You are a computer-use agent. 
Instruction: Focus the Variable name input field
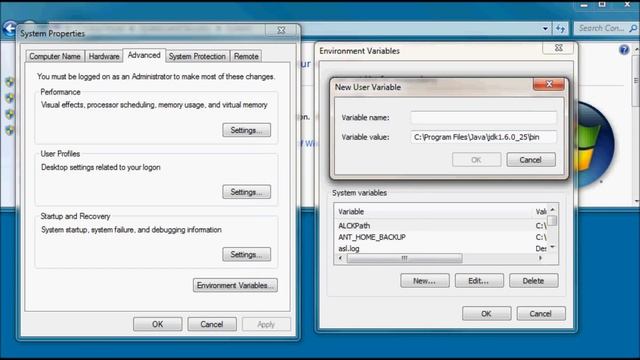[483, 118]
